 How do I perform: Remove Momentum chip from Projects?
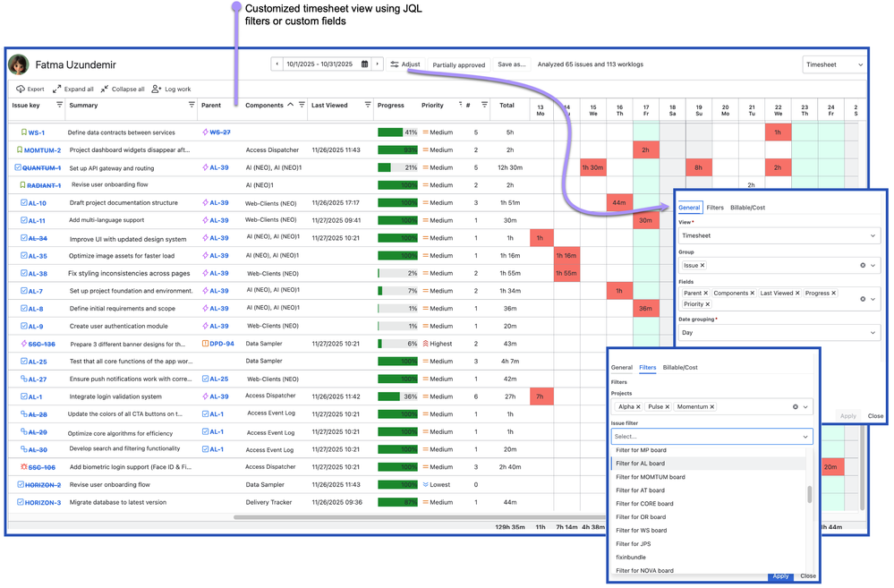(x=712, y=407)
